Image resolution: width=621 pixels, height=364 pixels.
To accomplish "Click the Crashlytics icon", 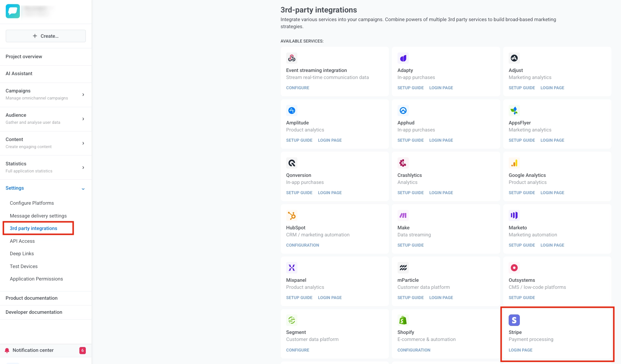I will 403,163.
